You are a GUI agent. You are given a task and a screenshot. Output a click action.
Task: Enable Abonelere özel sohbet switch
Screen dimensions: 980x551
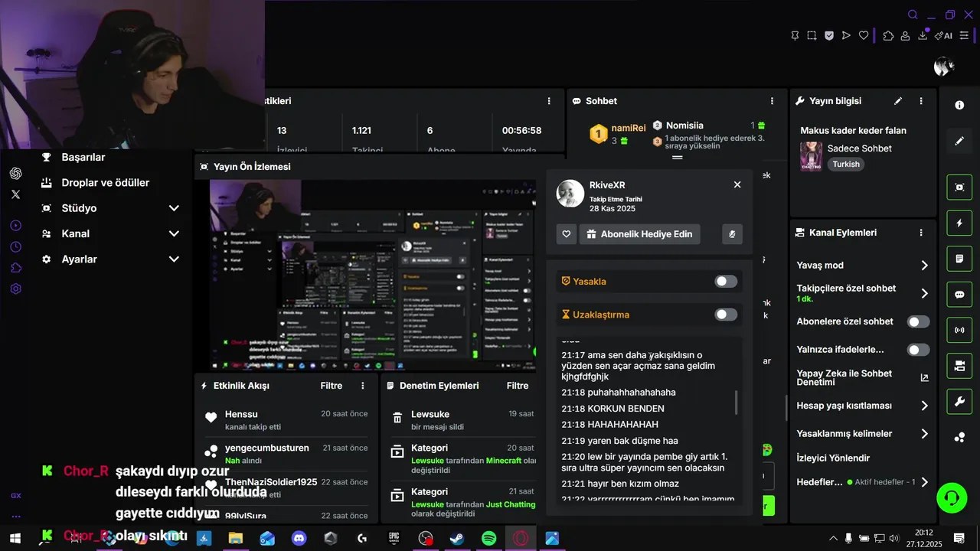pyautogui.click(x=918, y=321)
